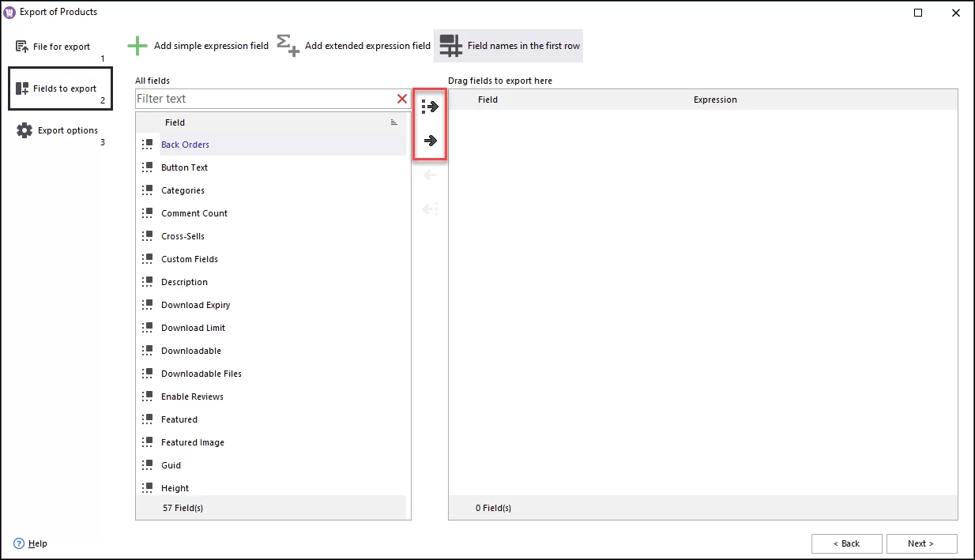Click the move-all-fields double arrow icon
The width and height of the screenshot is (975, 560).
pyautogui.click(x=429, y=106)
